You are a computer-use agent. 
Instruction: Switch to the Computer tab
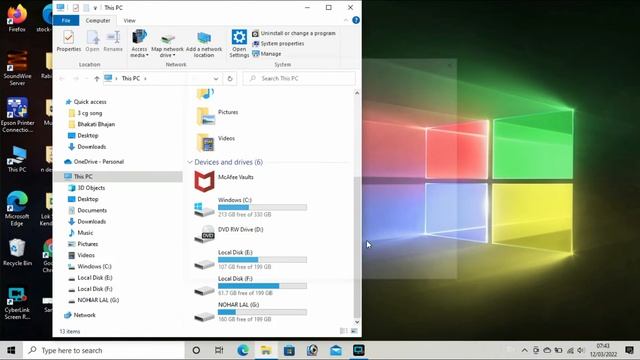98,20
